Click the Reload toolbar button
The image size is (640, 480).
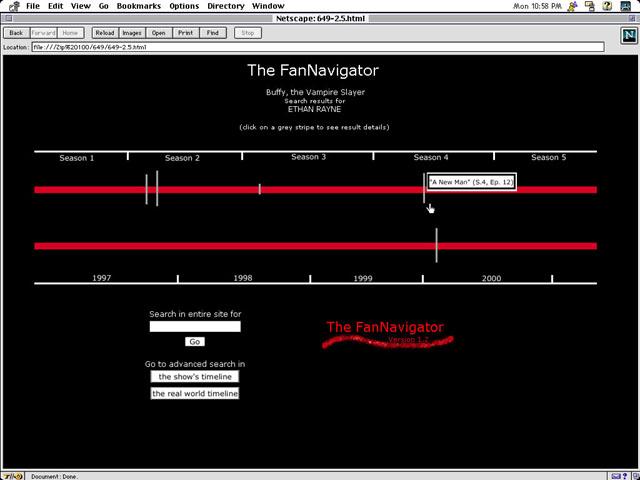(x=104, y=33)
